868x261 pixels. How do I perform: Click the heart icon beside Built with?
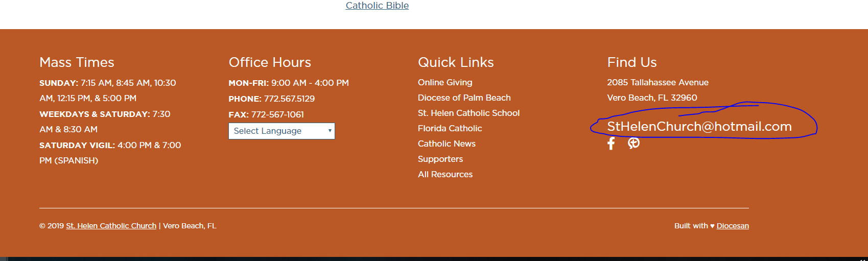pos(712,226)
